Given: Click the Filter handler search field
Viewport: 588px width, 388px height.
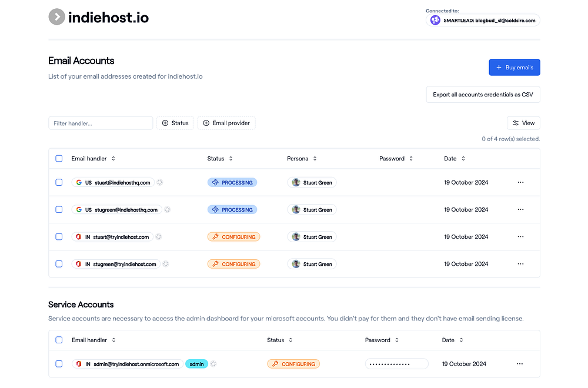Looking at the screenshot, I should [101, 123].
